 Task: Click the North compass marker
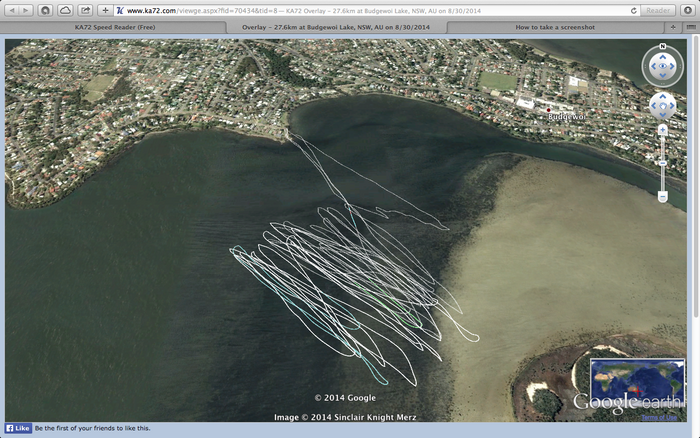click(x=663, y=48)
